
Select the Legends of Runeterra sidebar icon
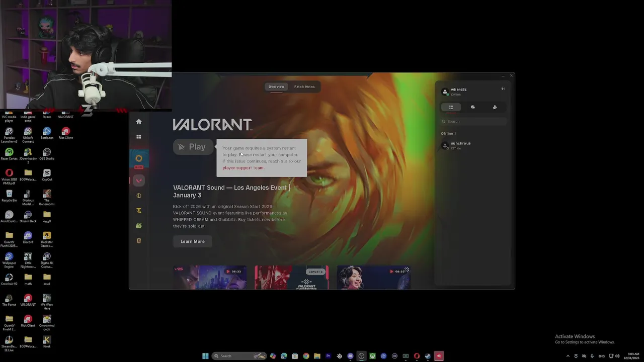tap(139, 241)
